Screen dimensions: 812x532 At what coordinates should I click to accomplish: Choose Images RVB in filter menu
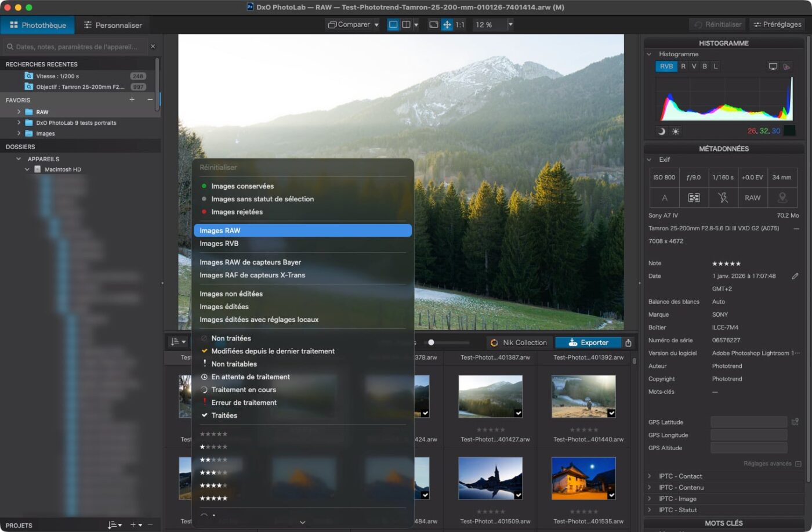coord(219,244)
